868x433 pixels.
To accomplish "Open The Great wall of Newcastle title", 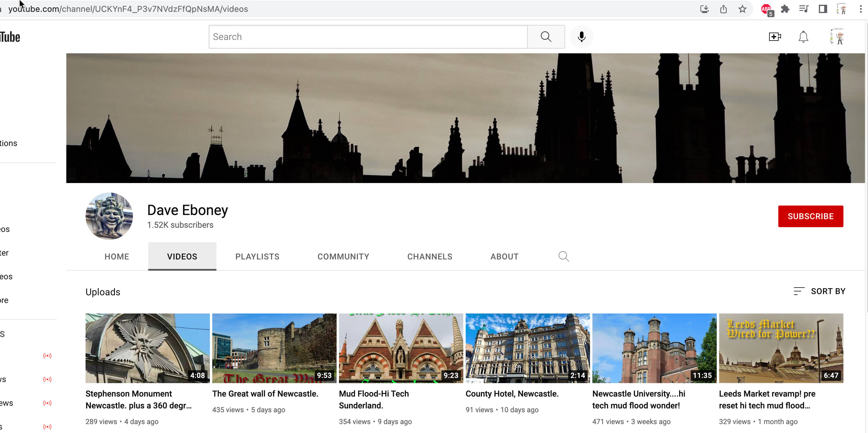I will click(265, 394).
